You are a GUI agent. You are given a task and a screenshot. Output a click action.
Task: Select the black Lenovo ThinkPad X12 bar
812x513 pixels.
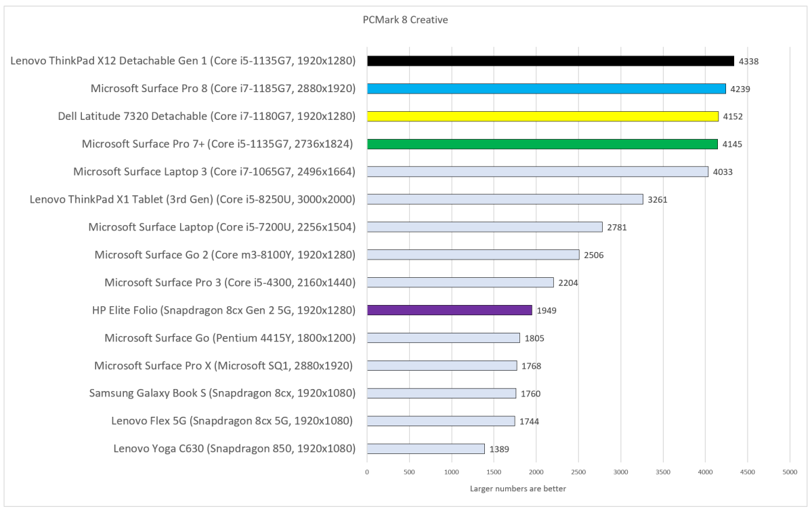coord(551,60)
